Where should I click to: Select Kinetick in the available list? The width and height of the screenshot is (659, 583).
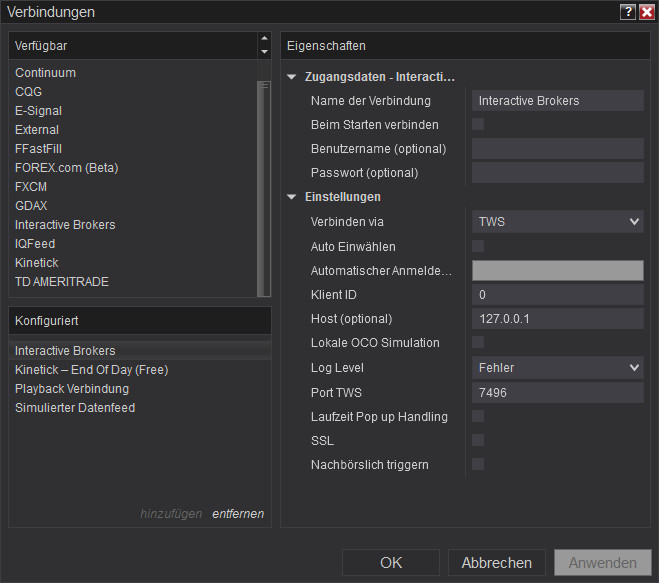click(x=37, y=263)
